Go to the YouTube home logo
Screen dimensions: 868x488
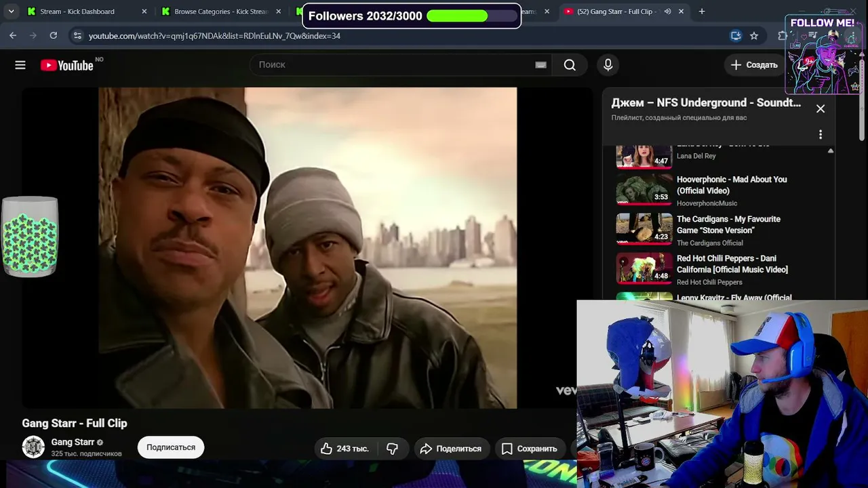pos(67,65)
